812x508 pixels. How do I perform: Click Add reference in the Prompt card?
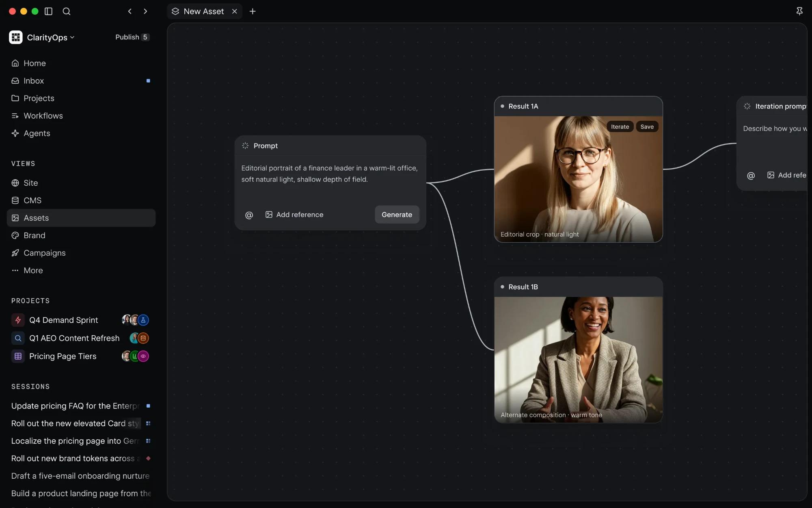click(294, 215)
